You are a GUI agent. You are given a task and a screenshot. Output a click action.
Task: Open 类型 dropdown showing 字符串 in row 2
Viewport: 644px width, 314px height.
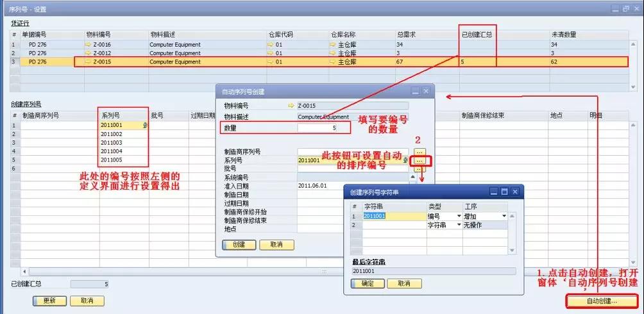459,225
